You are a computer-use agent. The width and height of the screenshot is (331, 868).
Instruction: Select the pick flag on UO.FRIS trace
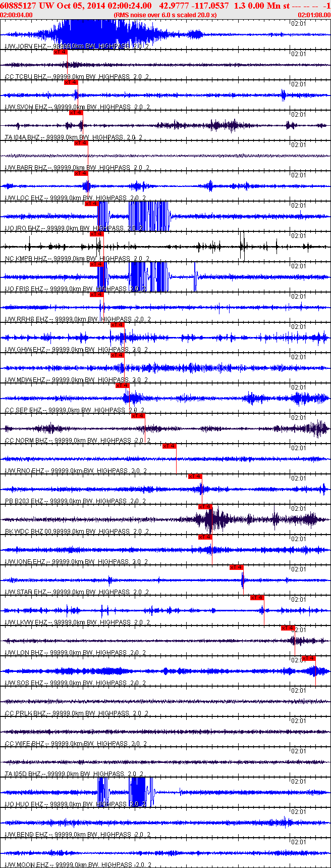(x=96, y=264)
